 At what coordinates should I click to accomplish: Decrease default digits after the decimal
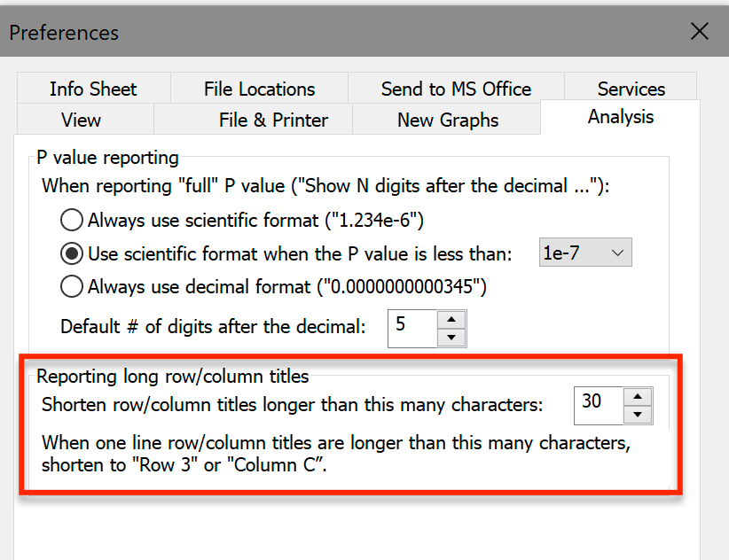click(452, 337)
